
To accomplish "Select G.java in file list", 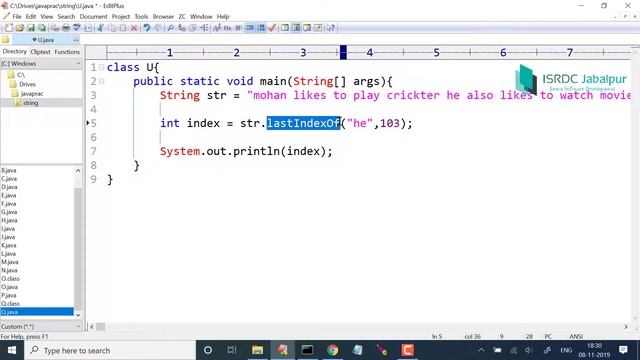I will coord(9,212).
